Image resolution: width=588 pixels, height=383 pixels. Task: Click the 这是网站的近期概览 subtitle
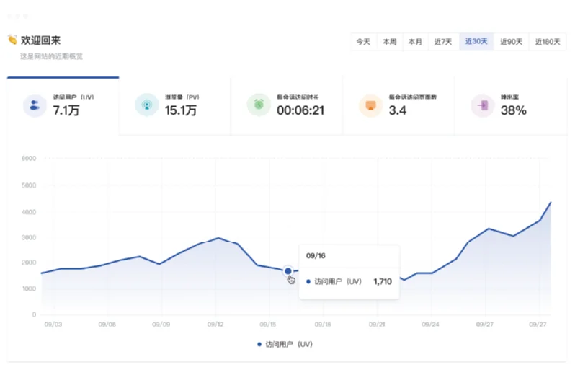tap(51, 56)
